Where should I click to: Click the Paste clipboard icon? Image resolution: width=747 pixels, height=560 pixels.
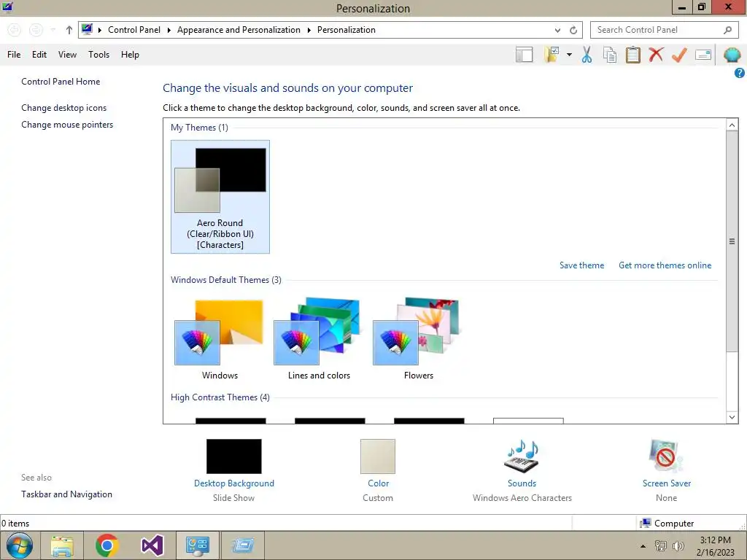click(x=632, y=55)
